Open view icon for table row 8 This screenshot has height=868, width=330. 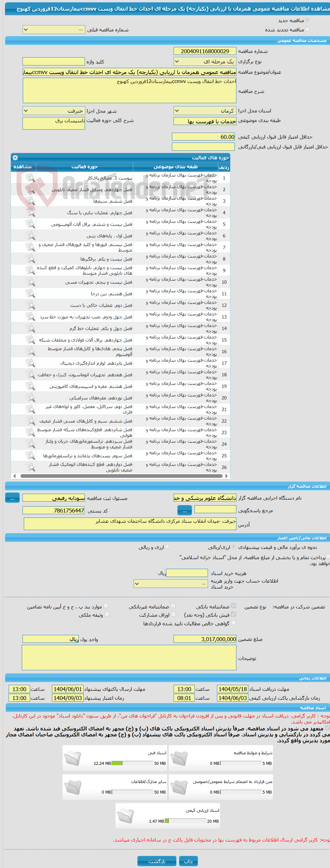click(30, 259)
